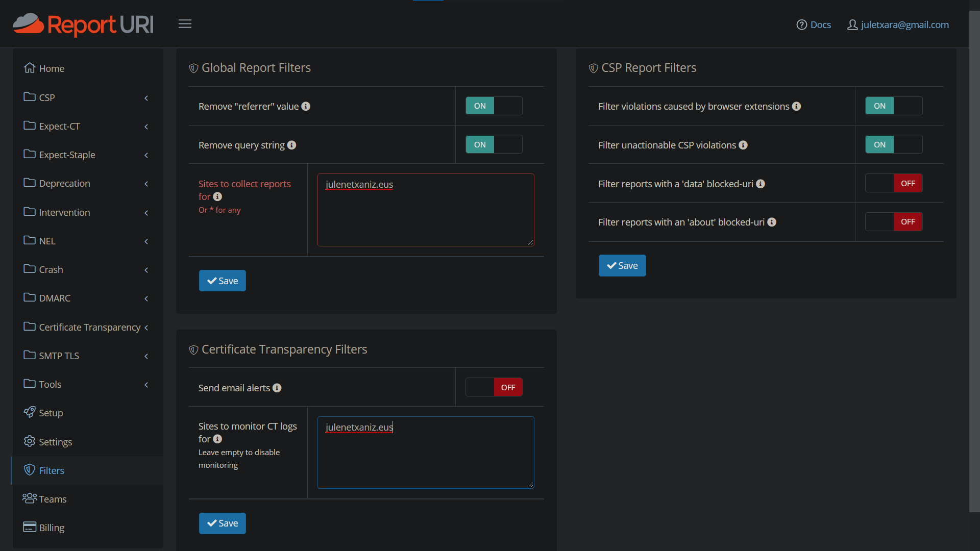Click the Home icon in sidebar
The width and height of the screenshot is (980, 551).
pos(30,68)
